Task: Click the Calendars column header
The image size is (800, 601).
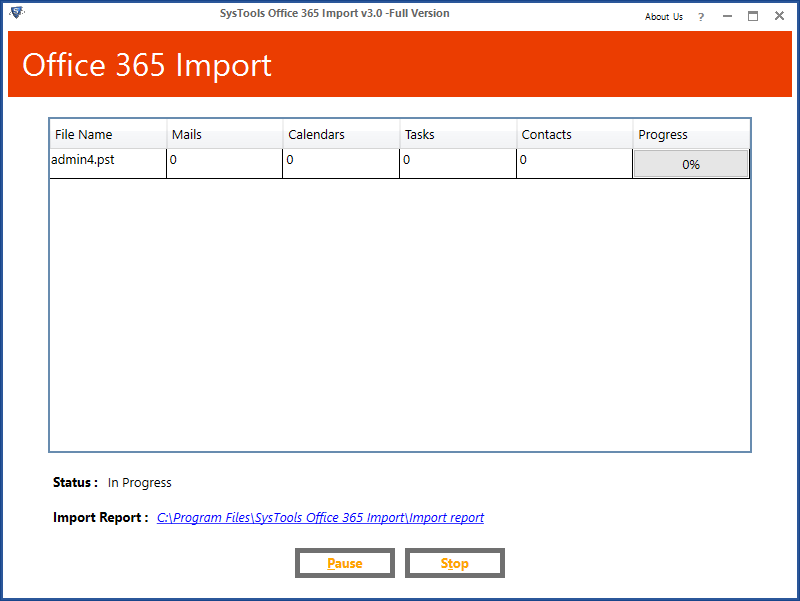Action: coord(341,134)
